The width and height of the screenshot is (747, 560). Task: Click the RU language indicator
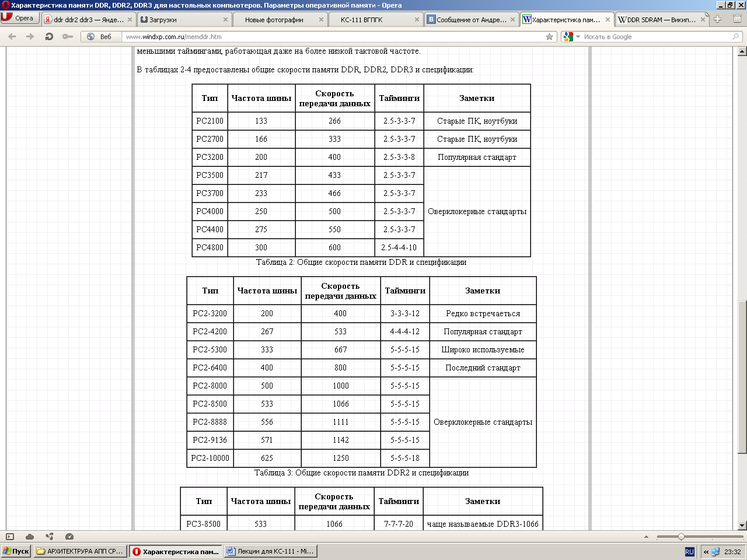click(x=689, y=552)
